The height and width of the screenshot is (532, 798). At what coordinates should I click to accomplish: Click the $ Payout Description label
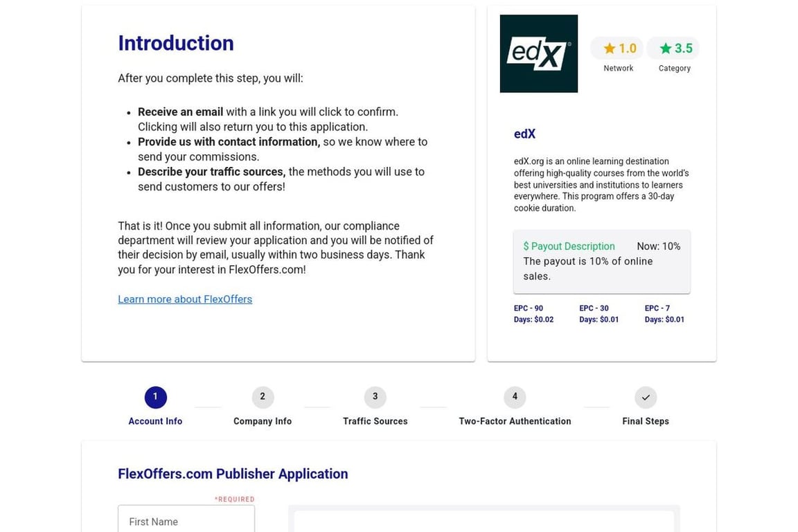coord(569,247)
